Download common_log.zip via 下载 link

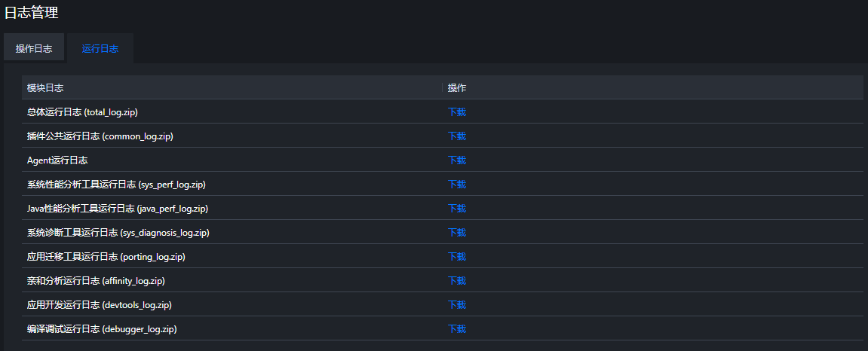click(457, 136)
